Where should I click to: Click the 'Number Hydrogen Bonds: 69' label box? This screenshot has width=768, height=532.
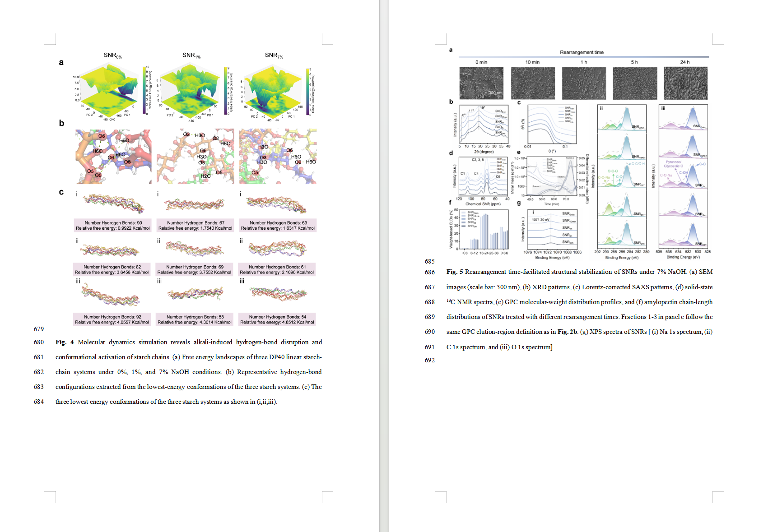tap(195, 269)
